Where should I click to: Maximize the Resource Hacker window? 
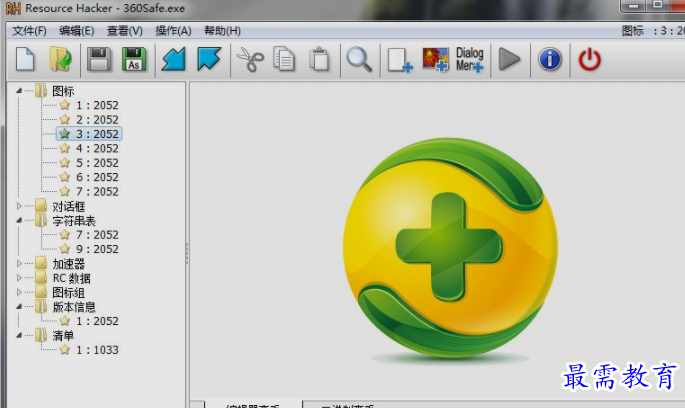tap(657, 6)
